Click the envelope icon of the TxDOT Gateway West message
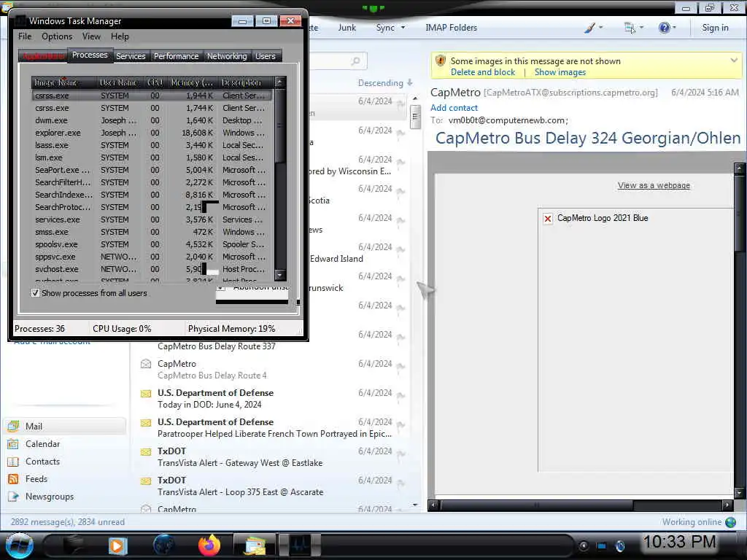This screenshot has width=747, height=560. coord(146,451)
